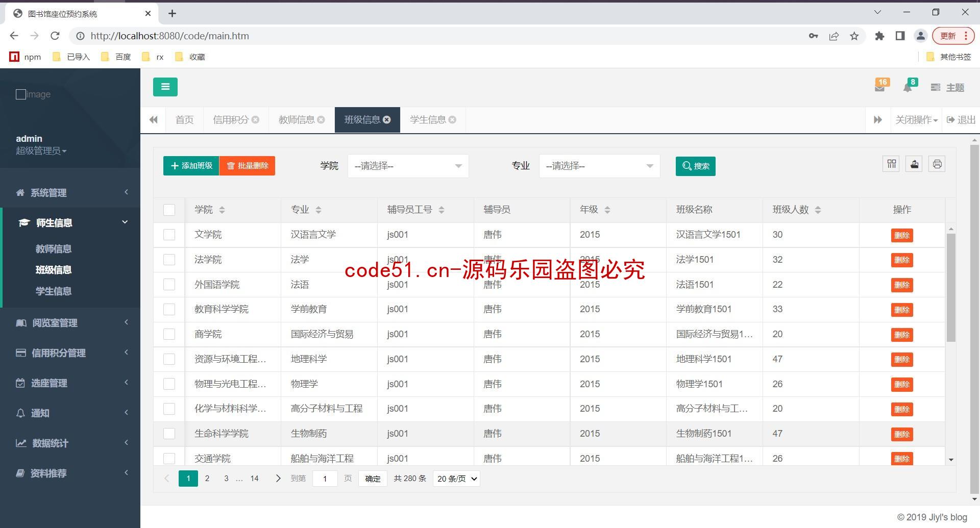This screenshot has width=980, height=528.
Task: Open the 学院 select dropdown
Action: pos(408,166)
